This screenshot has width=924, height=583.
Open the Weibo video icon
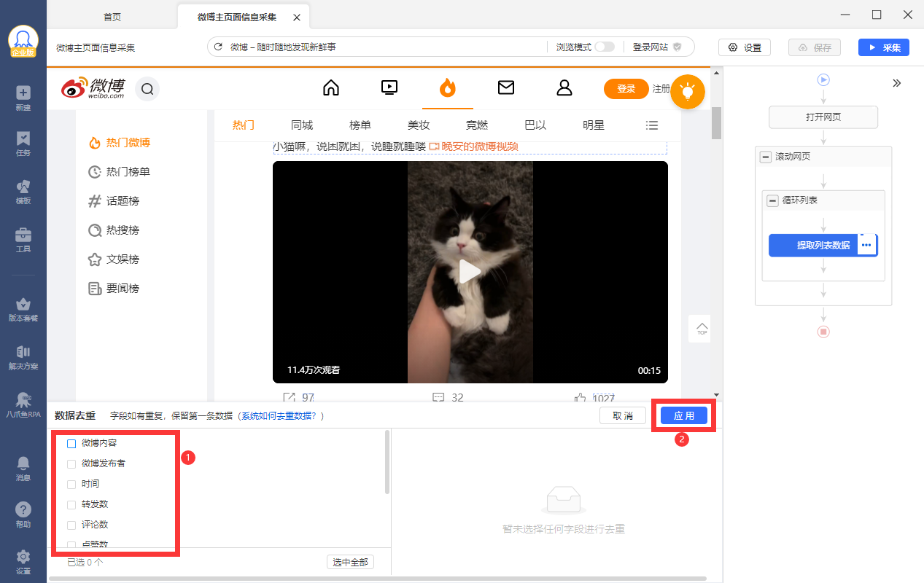[x=389, y=88]
